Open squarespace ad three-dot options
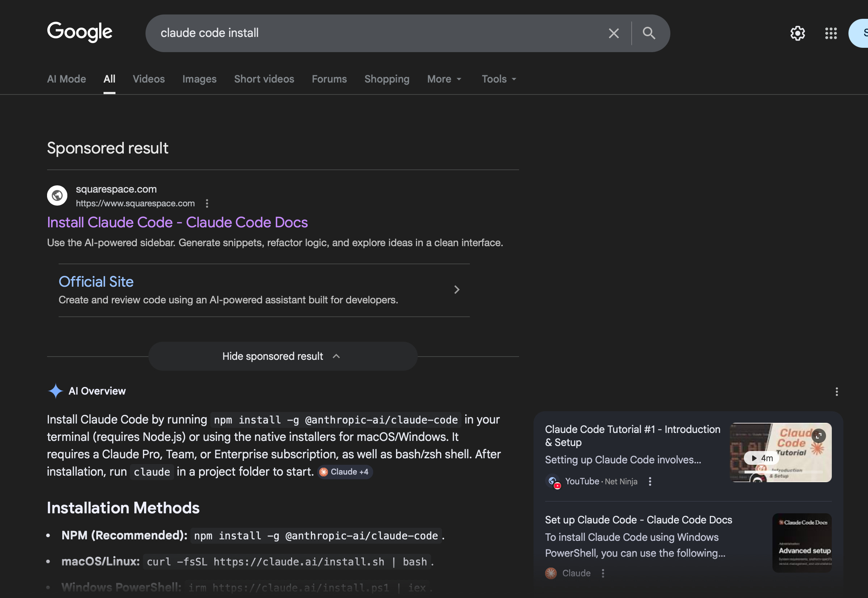Viewport: 868px width, 598px height. click(207, 203)
